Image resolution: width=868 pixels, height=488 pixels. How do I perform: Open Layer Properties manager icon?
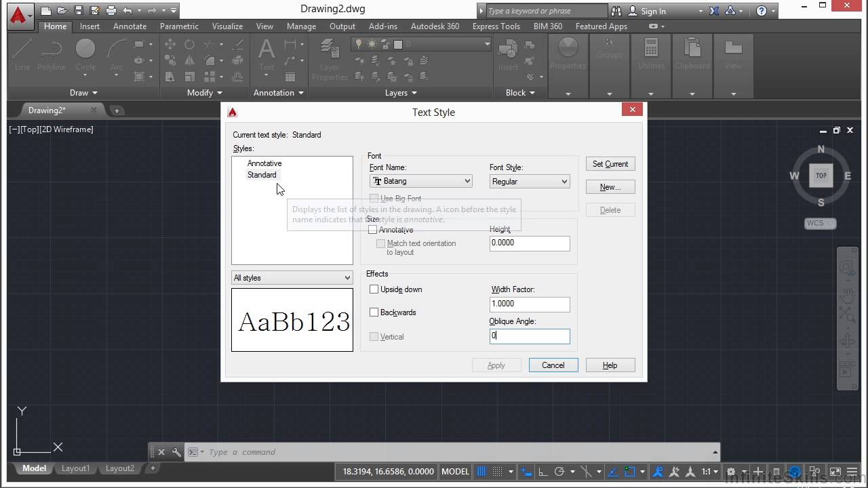[x=330, y=60]
